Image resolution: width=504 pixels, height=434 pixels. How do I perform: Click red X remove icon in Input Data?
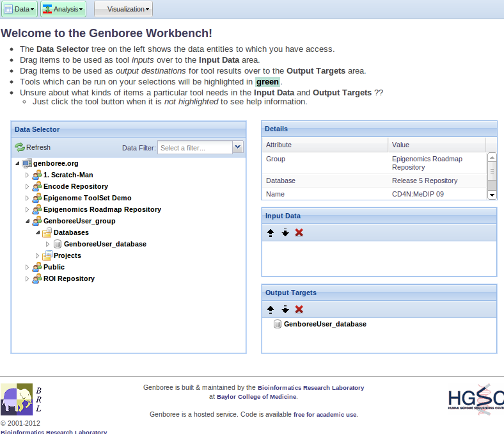(x=299, y=232)
